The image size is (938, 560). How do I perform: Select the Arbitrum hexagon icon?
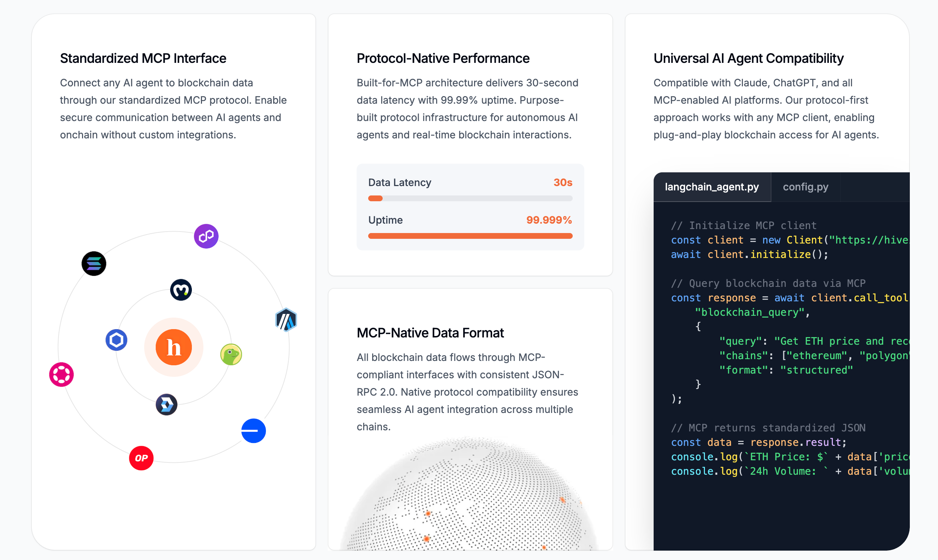[x=286, y=320]
